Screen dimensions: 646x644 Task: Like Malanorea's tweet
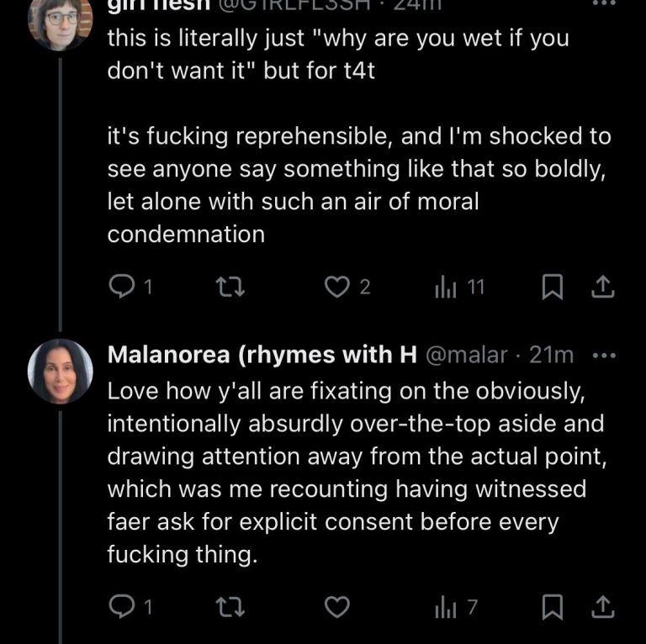click(337, 605)
